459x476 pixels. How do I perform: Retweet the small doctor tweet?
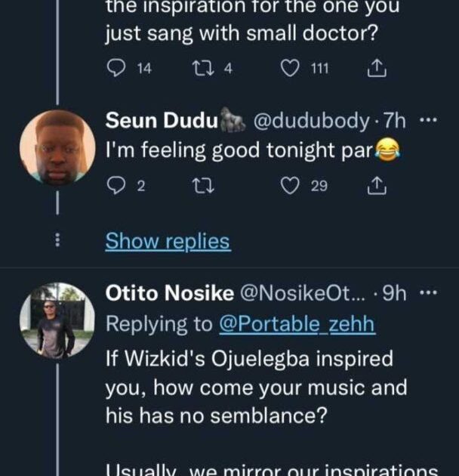pos(201,70)
